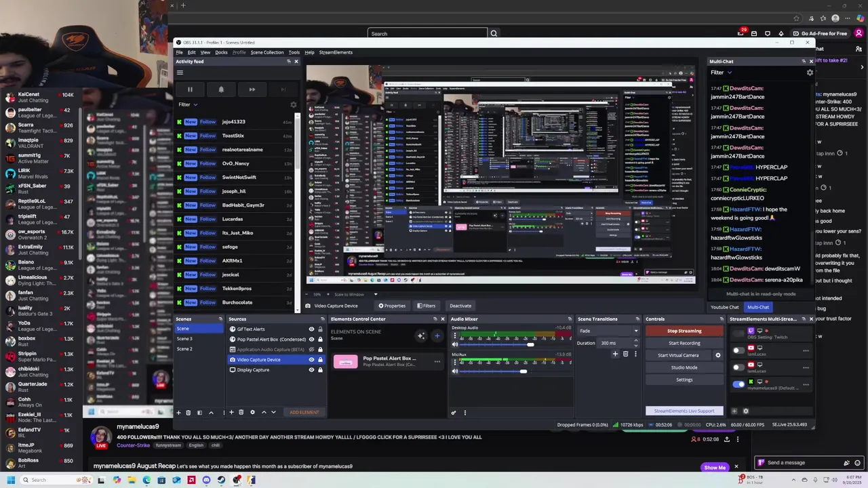The height and width of the screenshot is (488, 868).
Task: Skip alert with fast-forward icon
Action: pos(252,89)
